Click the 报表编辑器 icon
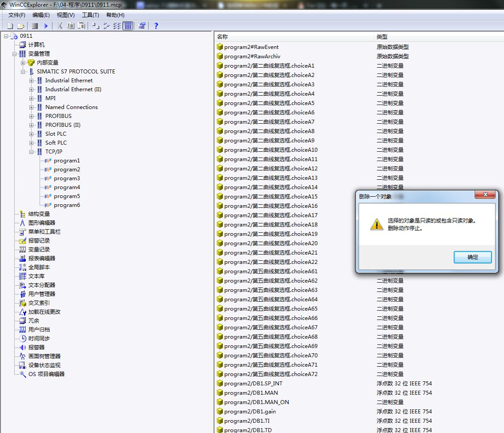The width and height of the screenshot is (504, 433). coord(23,259)
